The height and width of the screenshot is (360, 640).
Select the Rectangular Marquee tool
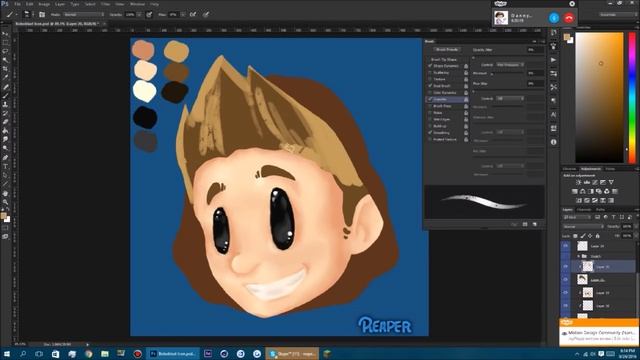[x=5, y=42]
